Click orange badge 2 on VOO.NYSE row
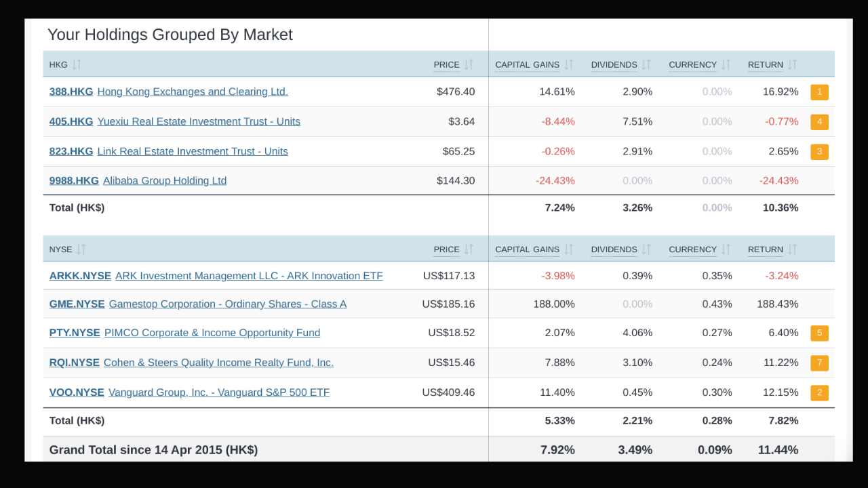The image size is (868, 488). pos(819,393)
